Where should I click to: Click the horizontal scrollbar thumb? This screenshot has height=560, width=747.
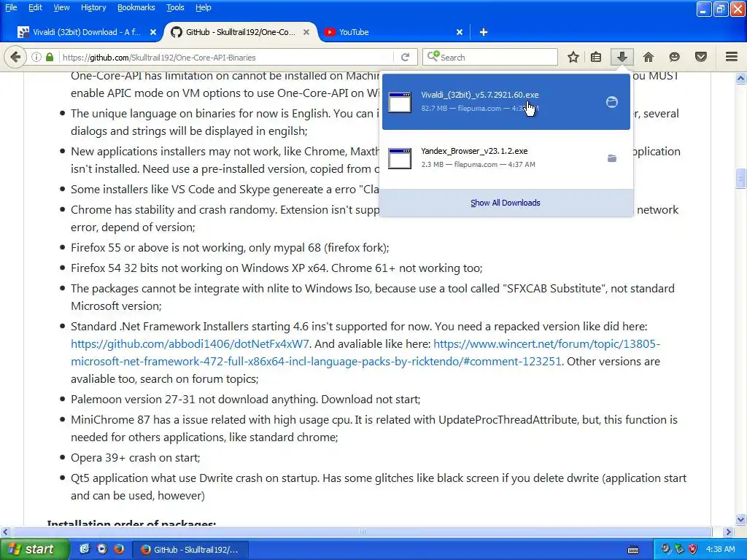362,532
